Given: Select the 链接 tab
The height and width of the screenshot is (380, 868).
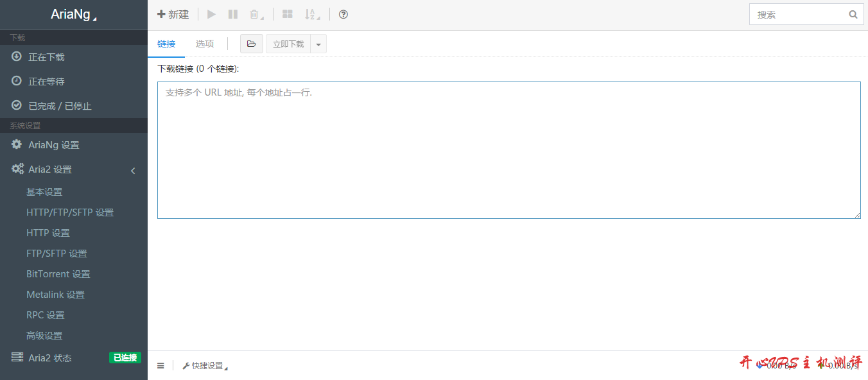Looking at the screenshot, I should 166,44.
